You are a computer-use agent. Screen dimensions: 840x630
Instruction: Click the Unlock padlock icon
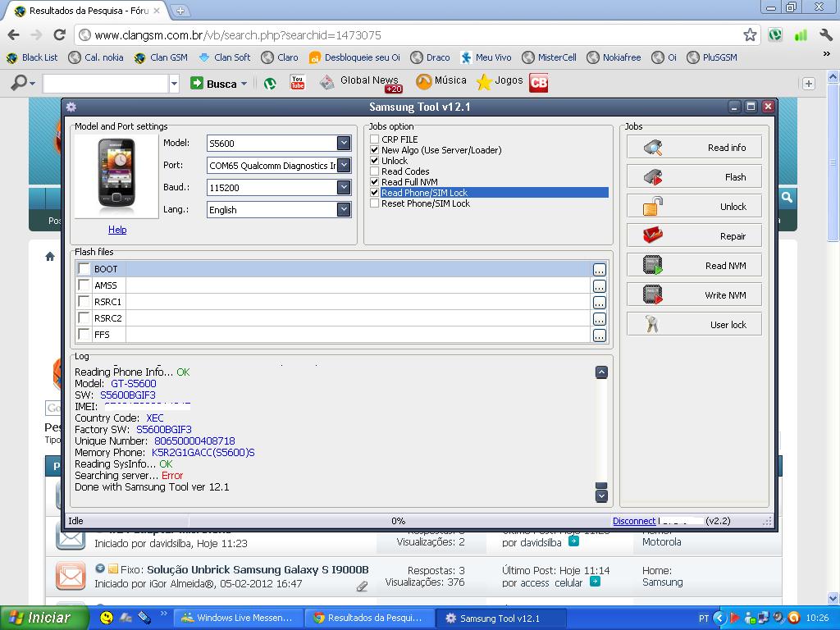[653, 206]
